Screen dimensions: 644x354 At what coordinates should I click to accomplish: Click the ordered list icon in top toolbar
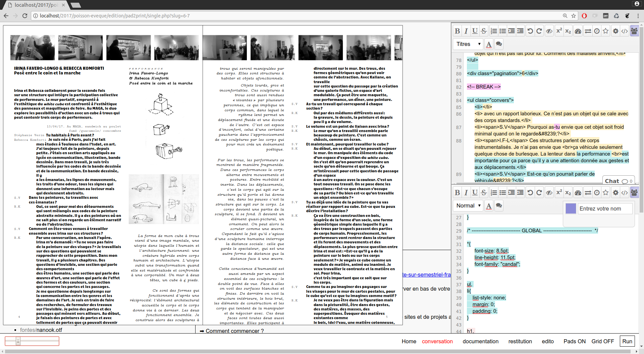(x=494, y=31)
